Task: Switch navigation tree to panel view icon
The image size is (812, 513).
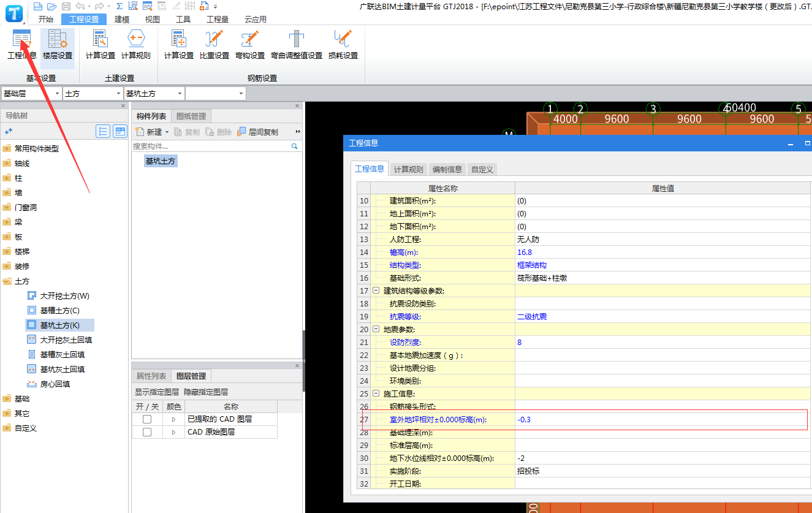Action: pos(120,131)
